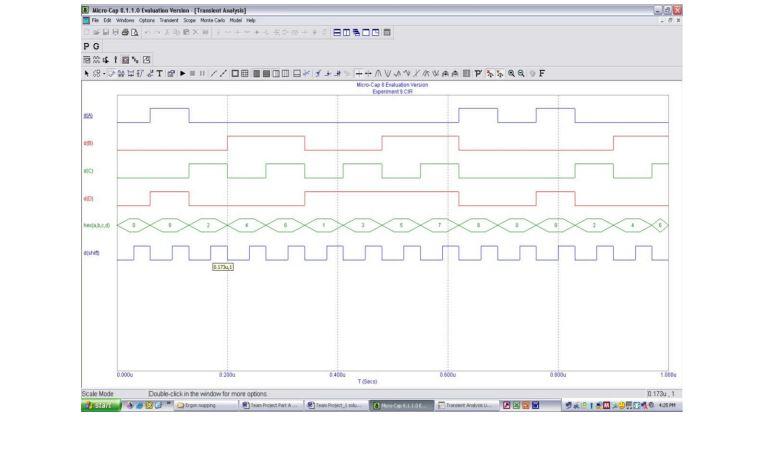The image size is (759, 451).
Task: Open the Scope menu
Action: click(x=190, y=21)
